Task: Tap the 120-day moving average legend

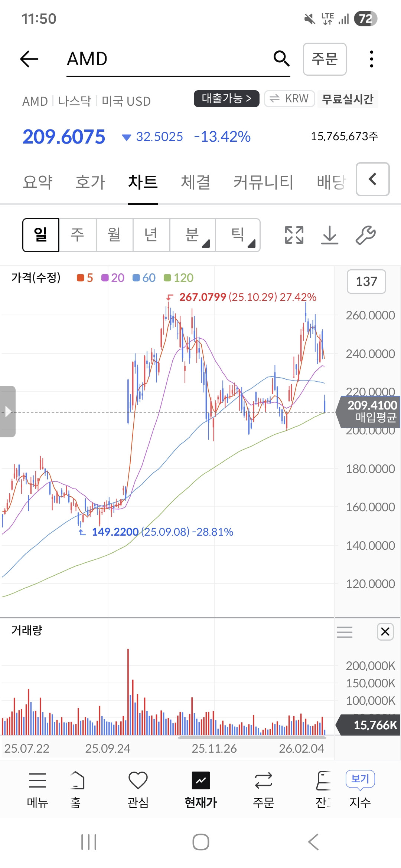Action: 179,278
